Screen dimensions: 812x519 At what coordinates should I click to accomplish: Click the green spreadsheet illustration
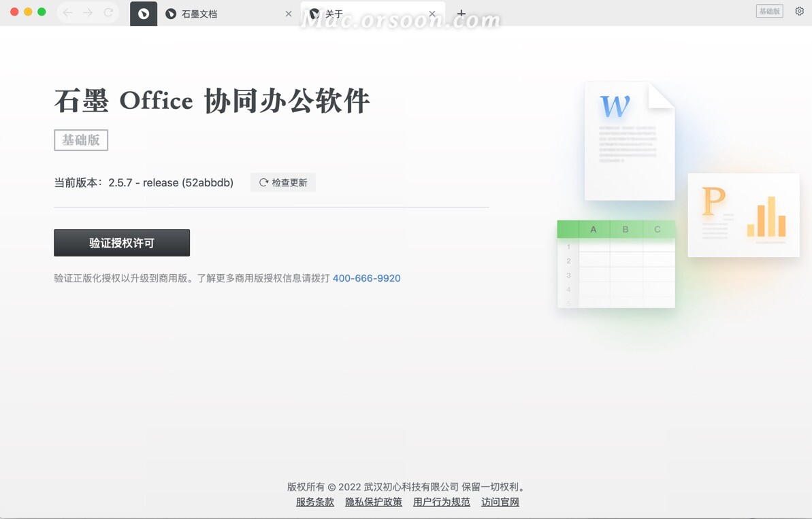tap(616, 264)
